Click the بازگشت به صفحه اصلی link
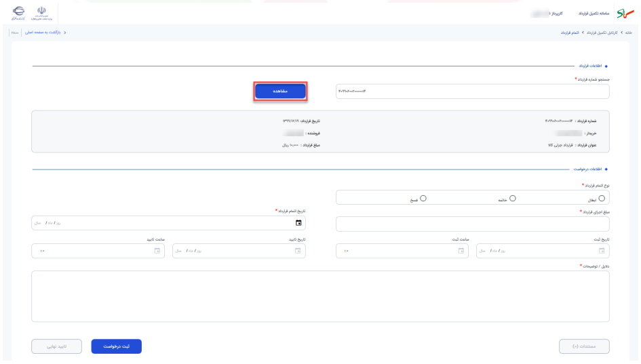641x364 pixels. pos(43,33)
